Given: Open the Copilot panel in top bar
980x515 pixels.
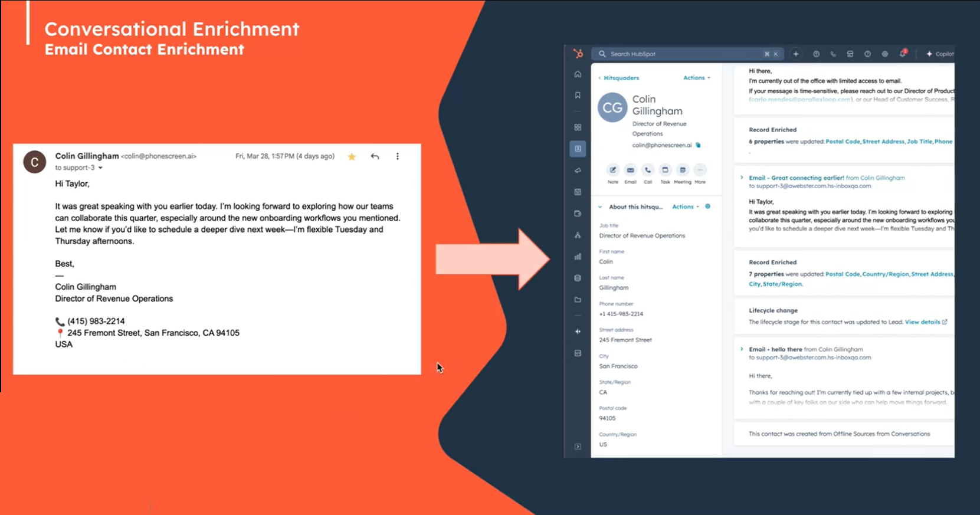Looking at the screenshot, I should tap(940, 54).
